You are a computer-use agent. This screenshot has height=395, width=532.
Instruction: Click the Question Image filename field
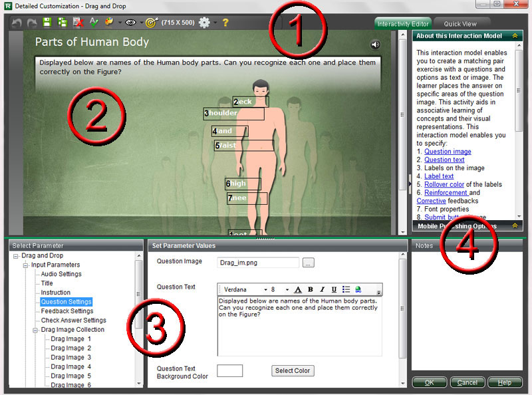258,263
